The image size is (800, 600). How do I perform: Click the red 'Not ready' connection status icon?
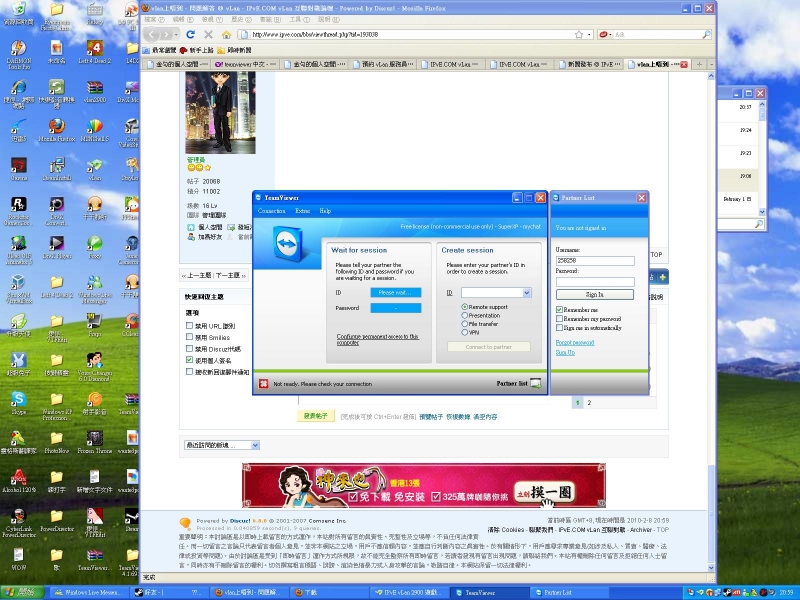[x=263, y=382]
